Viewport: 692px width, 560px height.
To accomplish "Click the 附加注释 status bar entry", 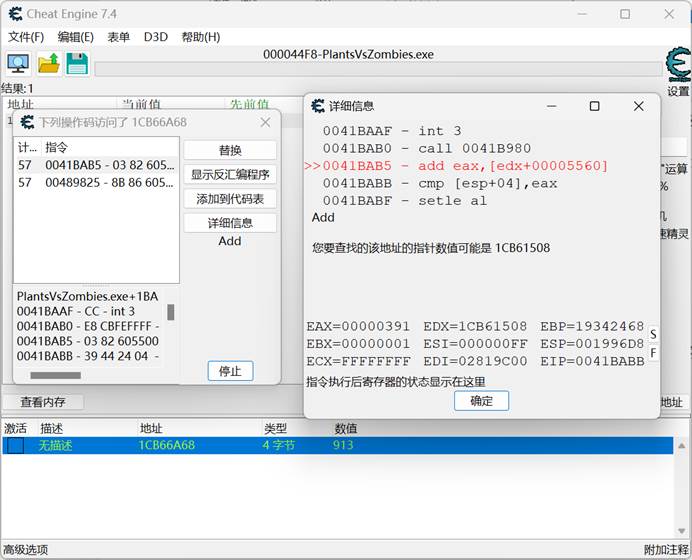I will [666, 550].
